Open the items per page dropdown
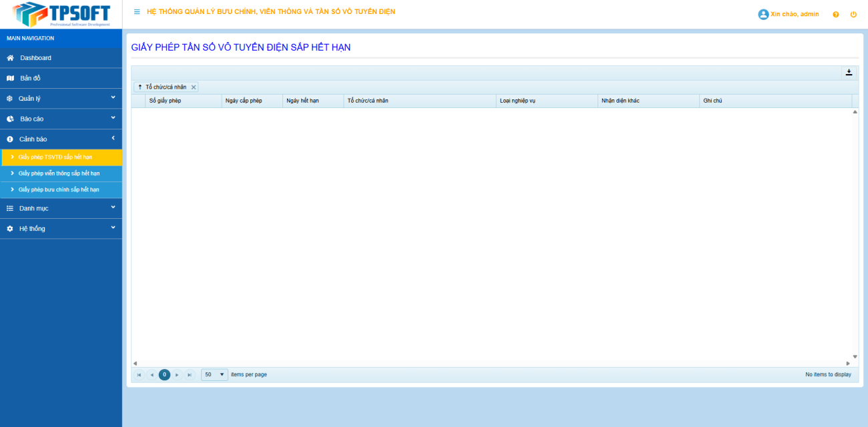Image resolution: width=868 pixels, height=427 pixels. [214, 375]
